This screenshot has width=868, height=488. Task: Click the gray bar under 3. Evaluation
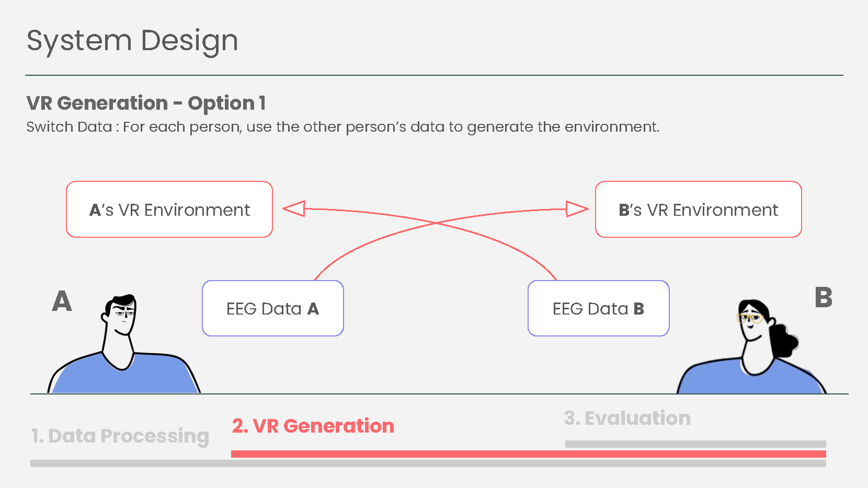[695, 444]
